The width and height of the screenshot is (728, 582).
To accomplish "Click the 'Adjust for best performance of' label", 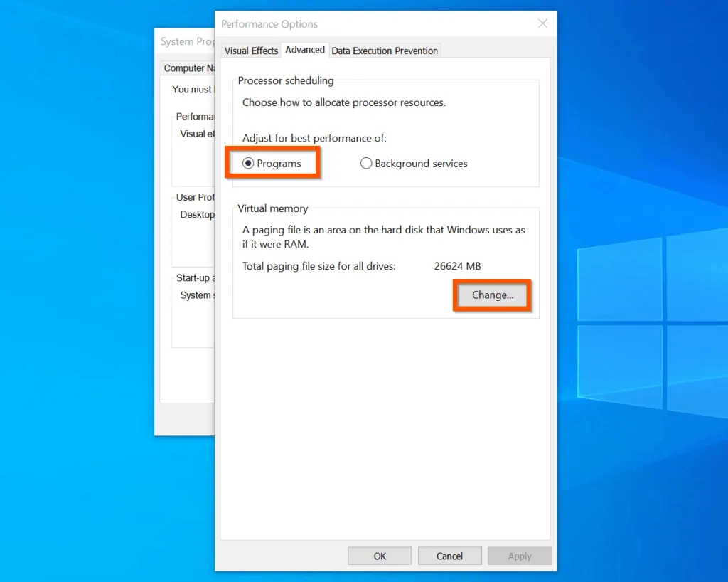I will (314, 138).
